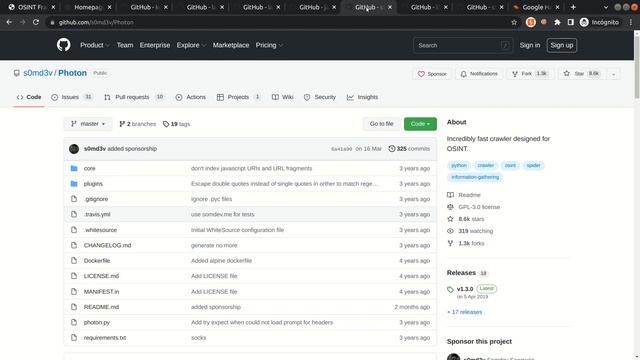
Task: Close the Google tab
Action: (x=558, y=7)
